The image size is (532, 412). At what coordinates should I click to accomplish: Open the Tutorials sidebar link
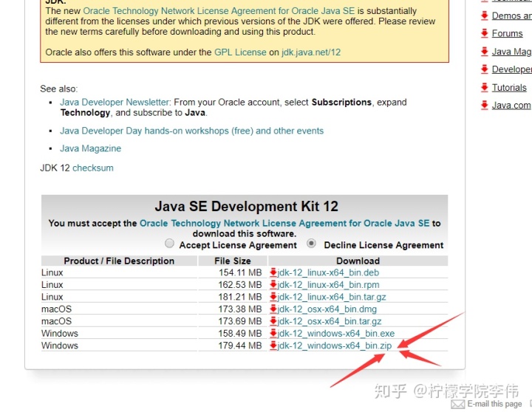[509, 87]
